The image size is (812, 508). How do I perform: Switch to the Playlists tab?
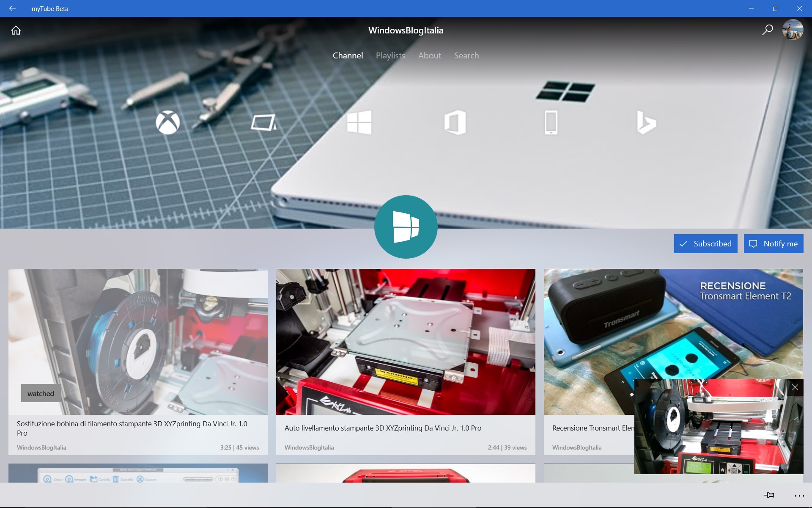click(390, 55)
